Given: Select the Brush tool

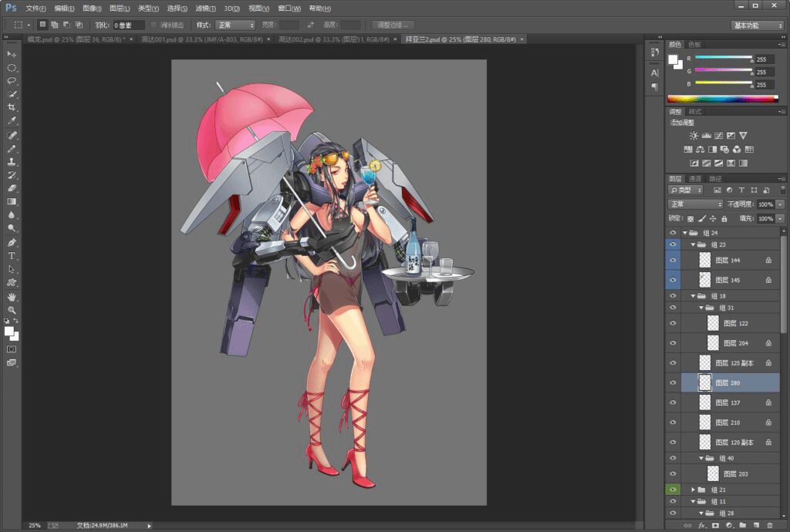Looking at the screenshot, I should point(12,149).
